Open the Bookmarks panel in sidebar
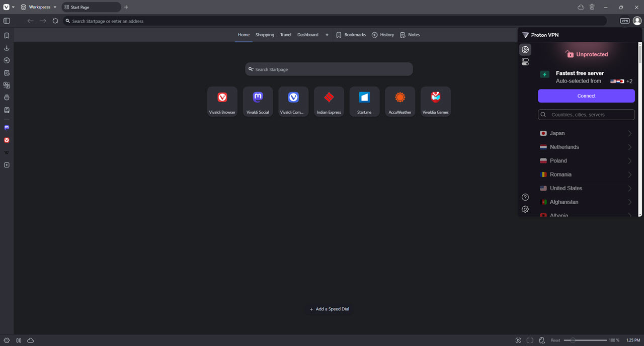 pyautogui.click(x=7, y=36)
